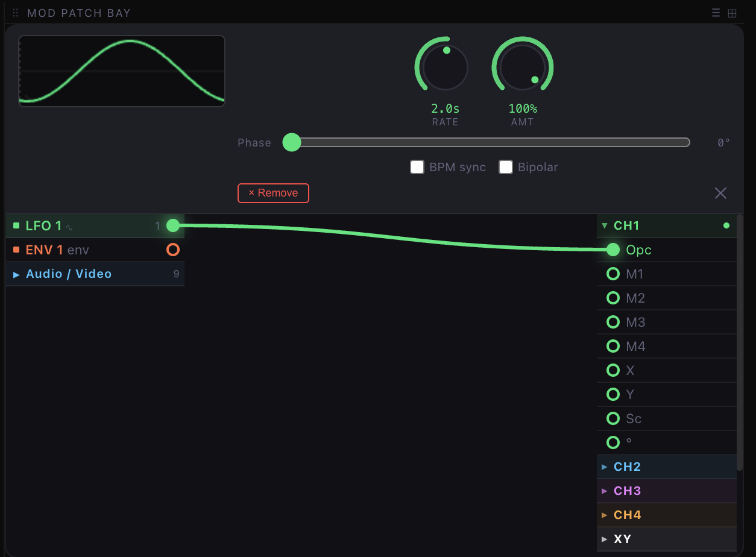The image size is (756, 557).
Task: Click the X parameter input port
Action: [x=613, y=370]
